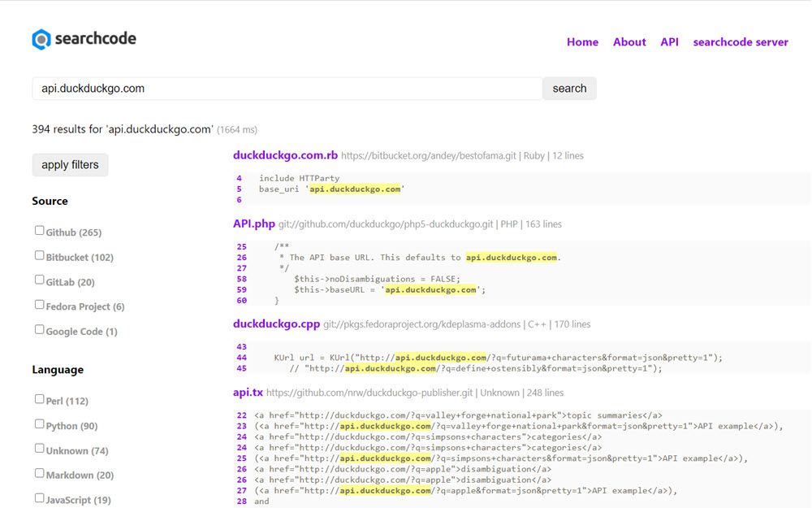Viewport: 812px width, 508px height.
Task: Enable the Github source checkbox
Action: [x=40, y=231]
